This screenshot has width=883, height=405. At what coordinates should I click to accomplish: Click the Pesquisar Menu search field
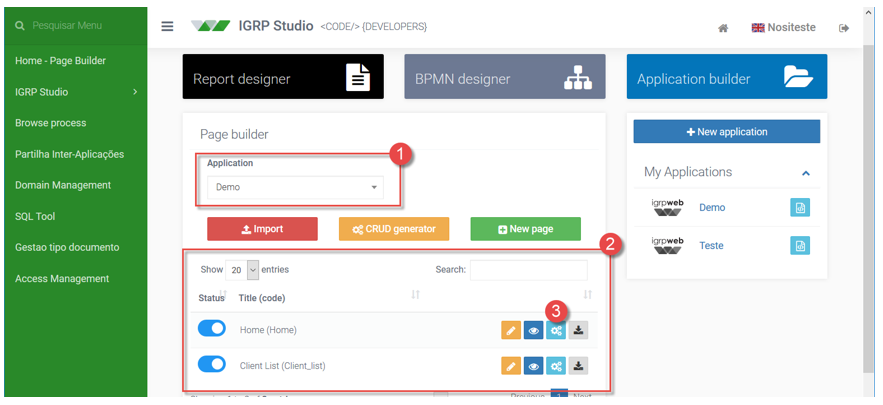click(67, 26)
